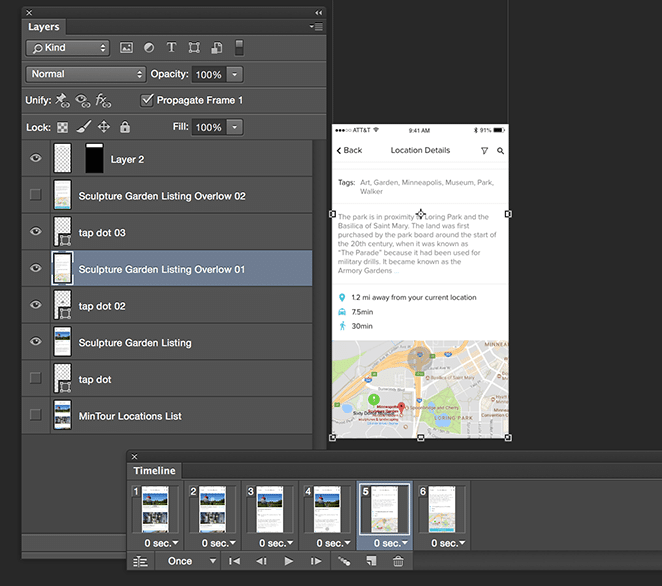Select the Timeline panel tab
This screenshot has height=586, width=662.
pos(154,471)
